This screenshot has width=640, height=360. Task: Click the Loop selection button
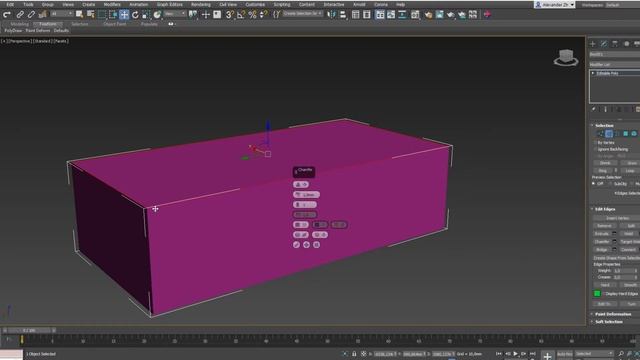[x=630, y=171]
